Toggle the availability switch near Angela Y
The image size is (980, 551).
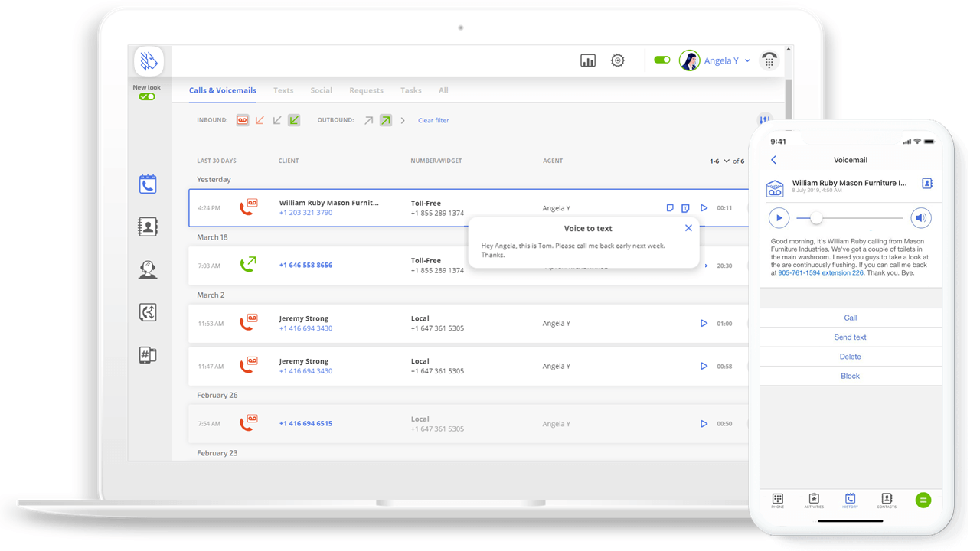(x=662, y=60)
